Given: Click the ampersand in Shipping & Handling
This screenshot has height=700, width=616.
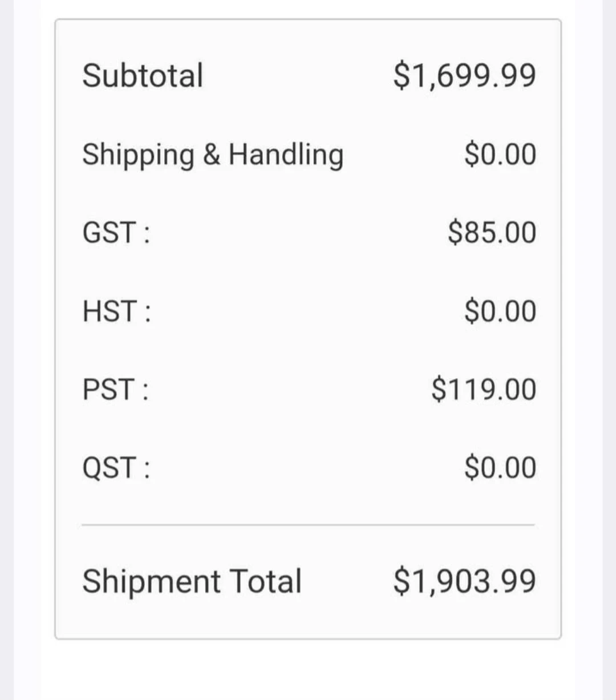Looking at the screenshot, I should (x=212, y=155).
